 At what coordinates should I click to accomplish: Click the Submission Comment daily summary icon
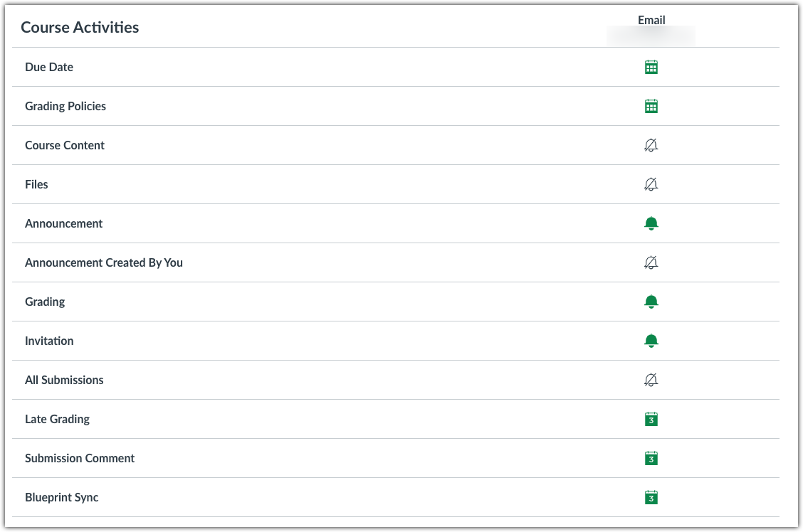tap(651, 457)
